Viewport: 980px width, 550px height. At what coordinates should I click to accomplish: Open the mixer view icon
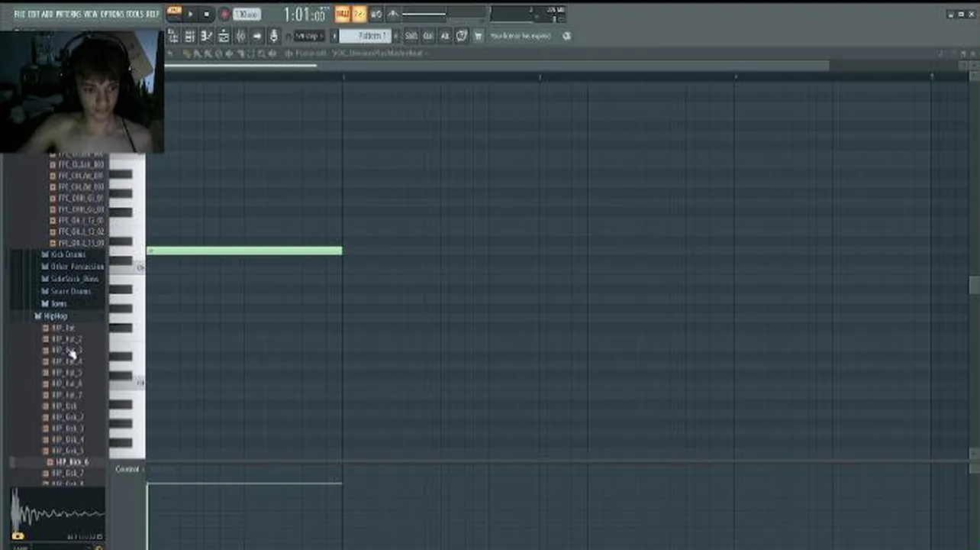240,36
